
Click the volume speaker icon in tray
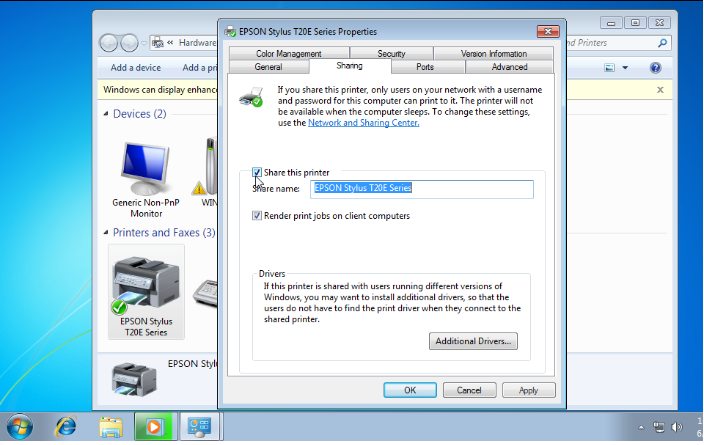(x=677, y=427)
